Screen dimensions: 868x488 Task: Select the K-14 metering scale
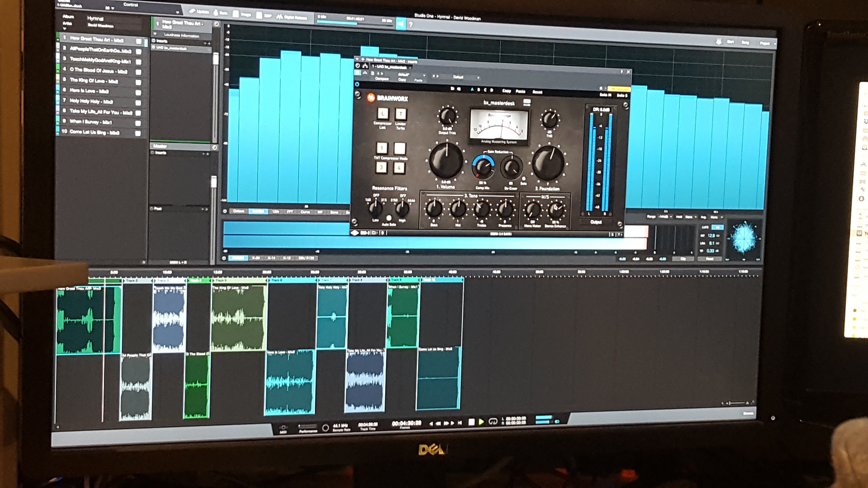click(x=271, y=258)
